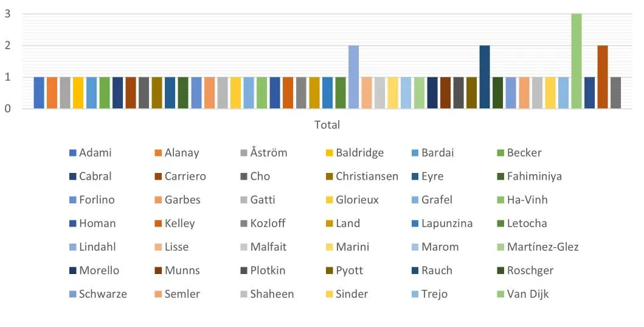This screenshot has height=327, width=644.
Task: Select the Baldridge yellow legend swatch
Action: click(330, 153)
